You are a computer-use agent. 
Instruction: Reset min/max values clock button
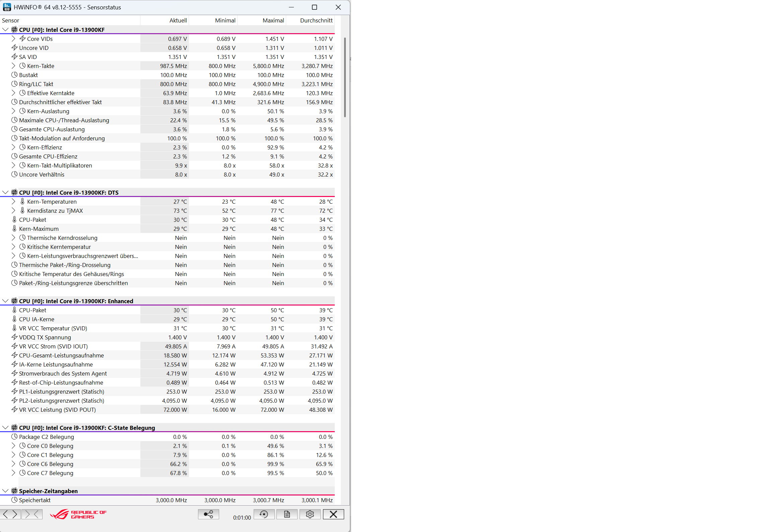tap(264, 514)
